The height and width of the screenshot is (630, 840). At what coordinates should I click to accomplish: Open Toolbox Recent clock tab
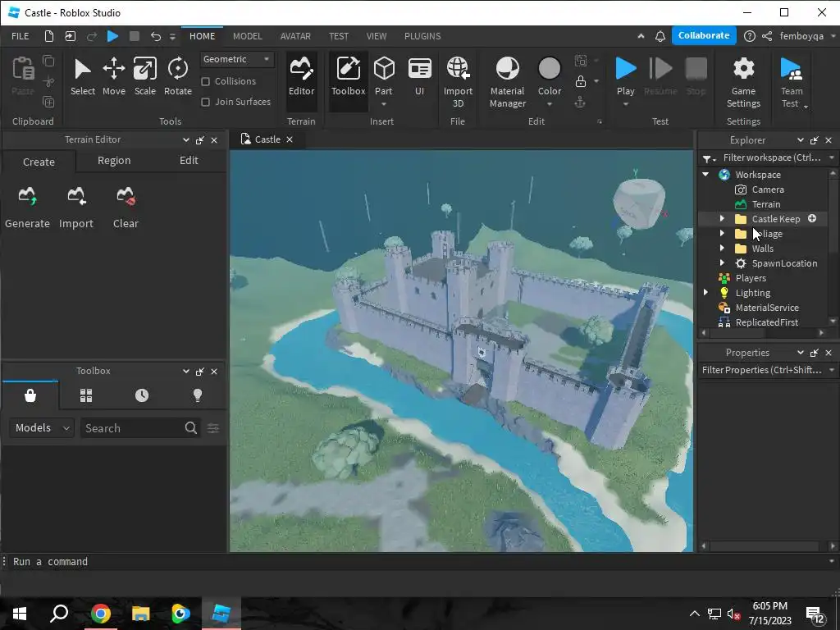click(141, 395)
